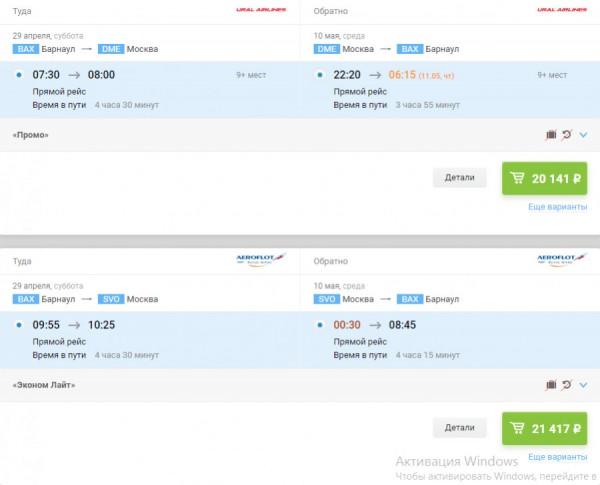Click the DME badge in the Ural Airlines return route
This screenshot has width=600, height=485.
click(327, 49)
